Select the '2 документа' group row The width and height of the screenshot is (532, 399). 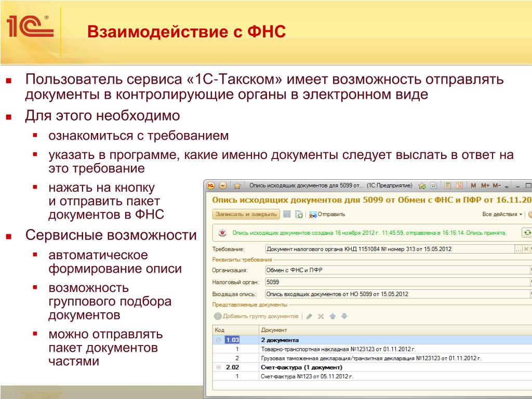pos(372,340)
